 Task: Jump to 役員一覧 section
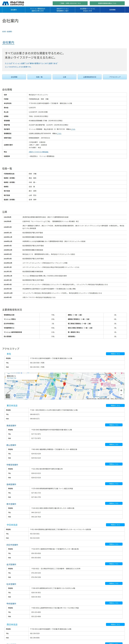(x=39, y=77)
